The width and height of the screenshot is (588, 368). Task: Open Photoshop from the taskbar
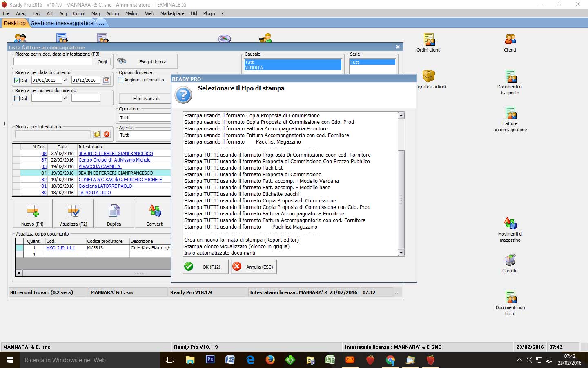coord(210,360)
